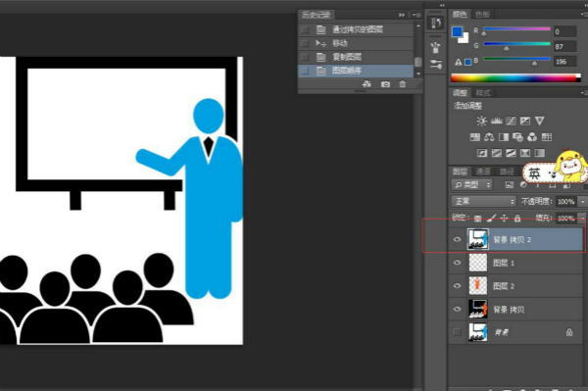Image resolution: width=588 pixels, height=391 pixels.
Task: Add a Levels adjustment
Action: click(496, 121)
